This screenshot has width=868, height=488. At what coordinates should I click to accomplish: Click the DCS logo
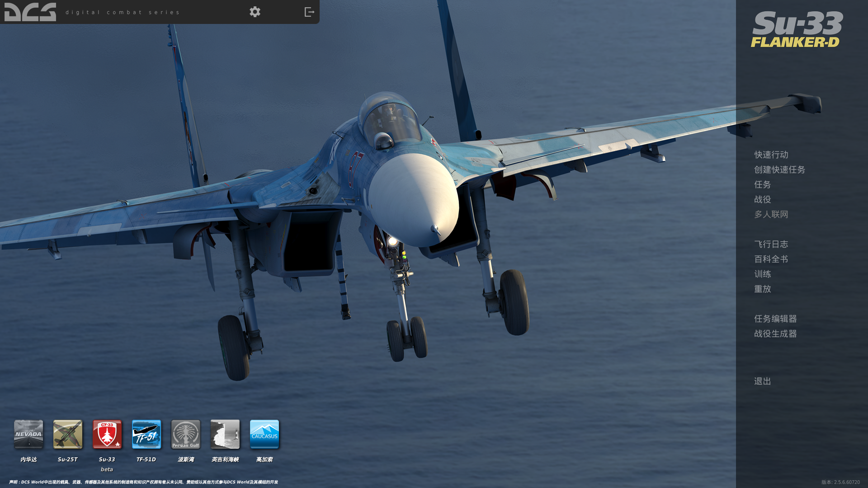pyautogui.click(x=30, y=12)
